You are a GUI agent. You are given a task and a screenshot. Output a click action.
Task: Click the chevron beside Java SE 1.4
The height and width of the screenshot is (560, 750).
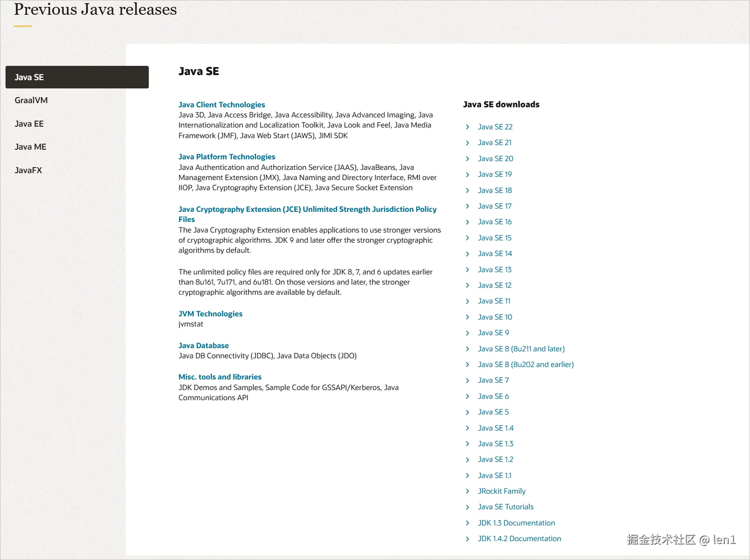tap(467, 428)
